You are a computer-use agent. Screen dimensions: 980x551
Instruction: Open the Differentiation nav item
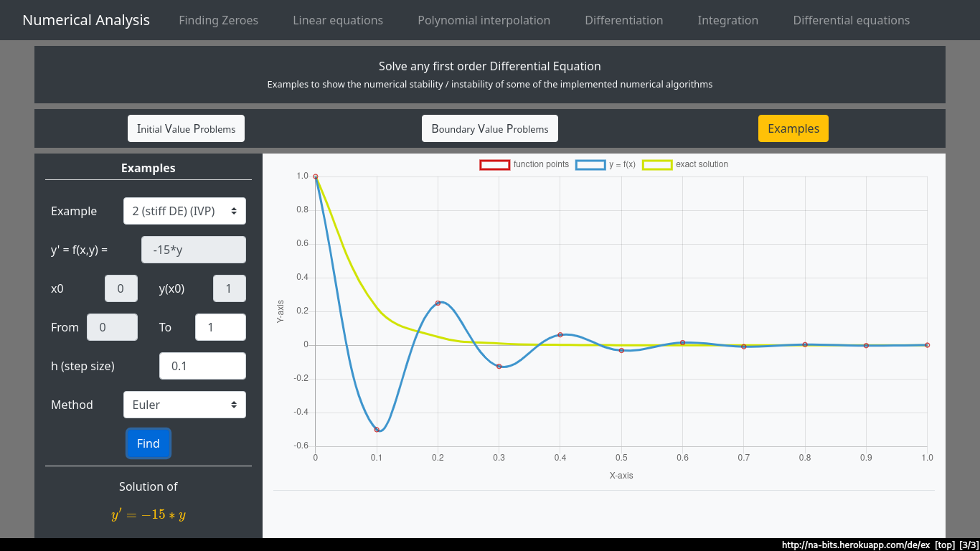(623, 20)
